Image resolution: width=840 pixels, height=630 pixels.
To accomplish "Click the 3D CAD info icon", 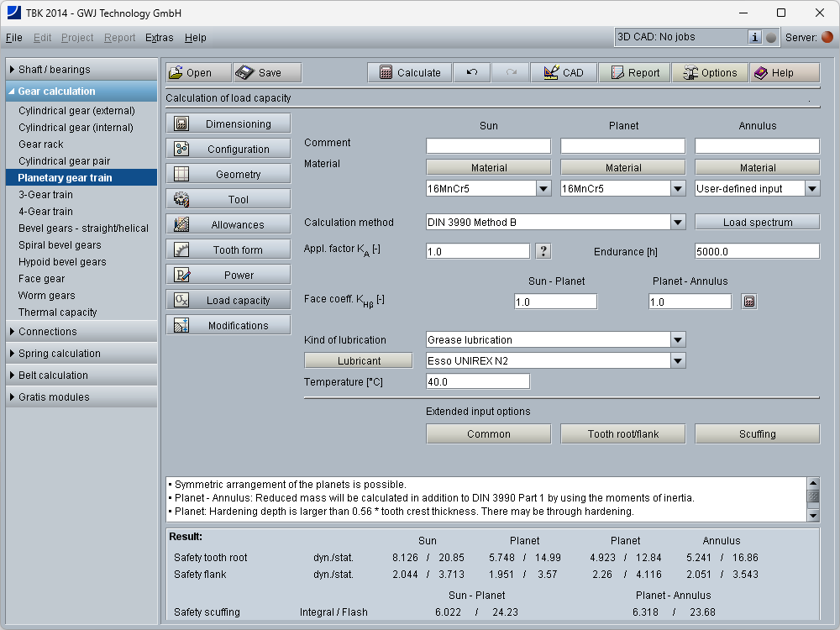I will (754, 37).
